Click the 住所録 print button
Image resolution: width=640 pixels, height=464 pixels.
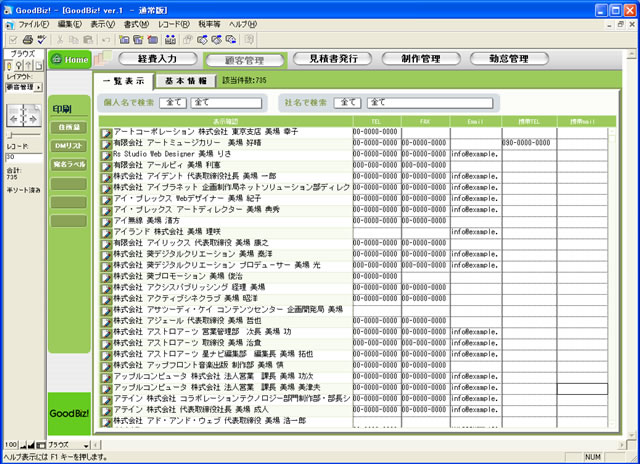click(69, 127)
